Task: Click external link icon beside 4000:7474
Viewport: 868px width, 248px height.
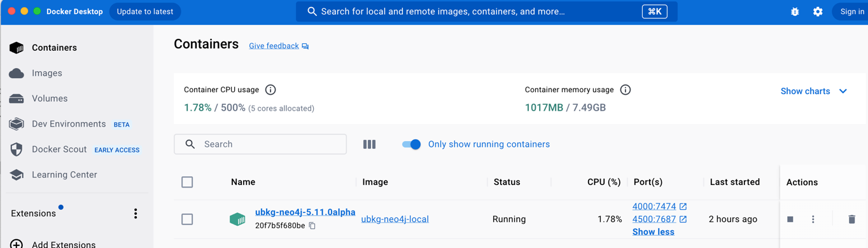Action: 683,207
